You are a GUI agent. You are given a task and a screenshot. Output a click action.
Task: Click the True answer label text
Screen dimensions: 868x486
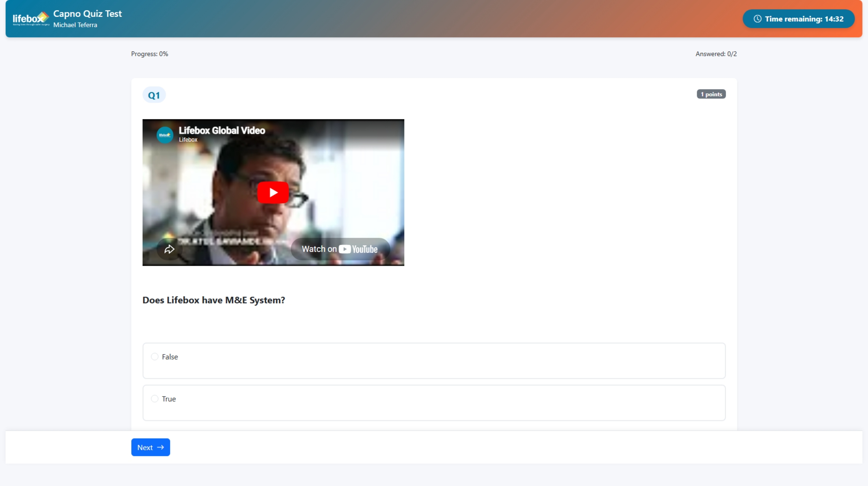pyautogui.click(x=169, y=399)
